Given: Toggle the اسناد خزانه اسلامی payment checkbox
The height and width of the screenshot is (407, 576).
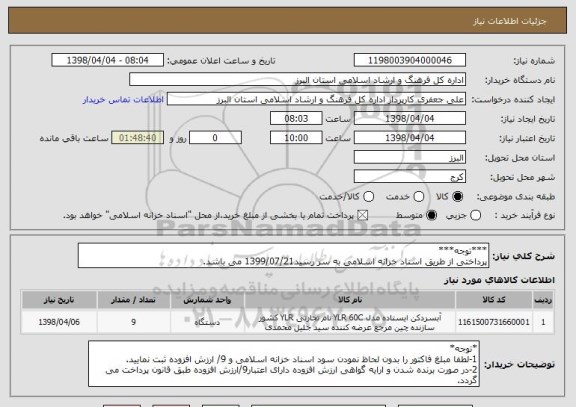Looking at the screenshot, I should 363,216.
